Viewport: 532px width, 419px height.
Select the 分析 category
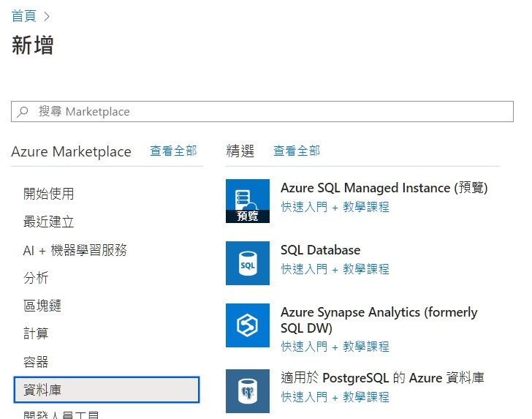point(36,278)
